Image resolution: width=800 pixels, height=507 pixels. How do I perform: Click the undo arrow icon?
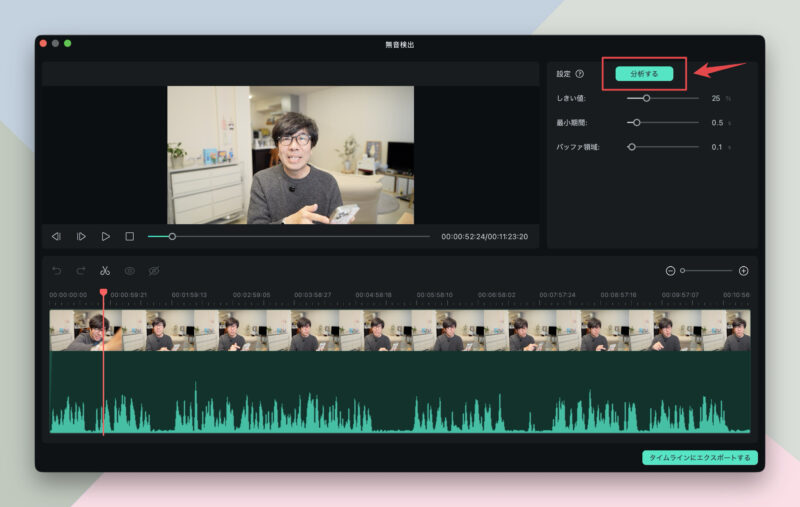56,271
